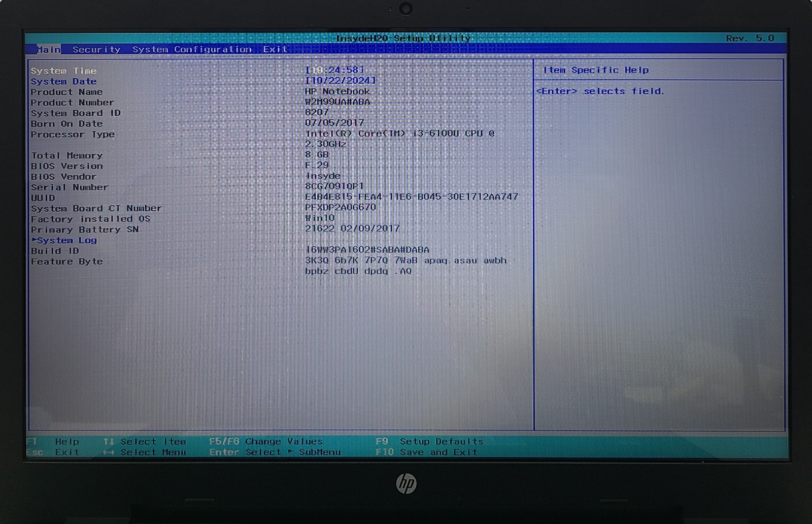Image resolution: width=812 pixels, height=524 pixels.
Task: Click the BIOS Vendor label
Action: click(63, 177)
